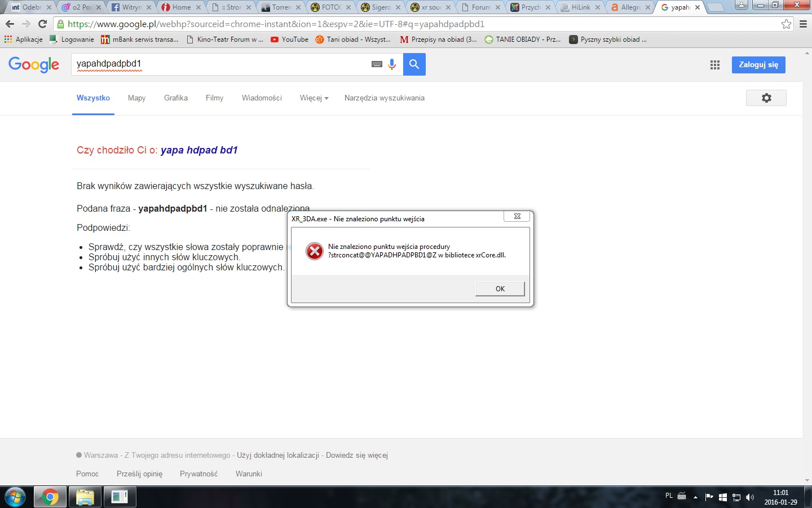Bookmark this page with the star icon
This screenshot has width=812, height=508.
(786, 24)
